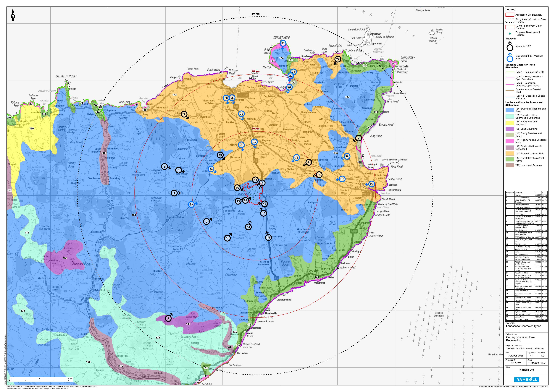Click the 'Landscape Character Types' figure title

point(524,326)
